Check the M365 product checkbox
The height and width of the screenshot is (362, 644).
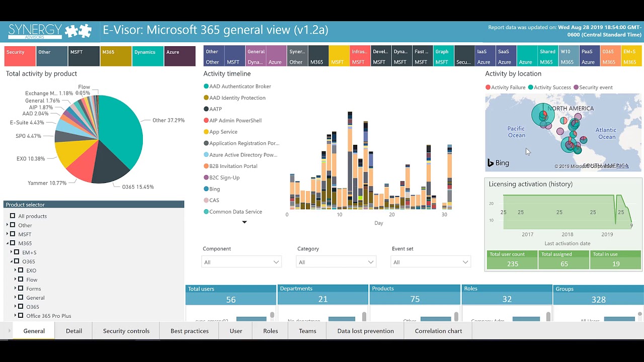13,243
